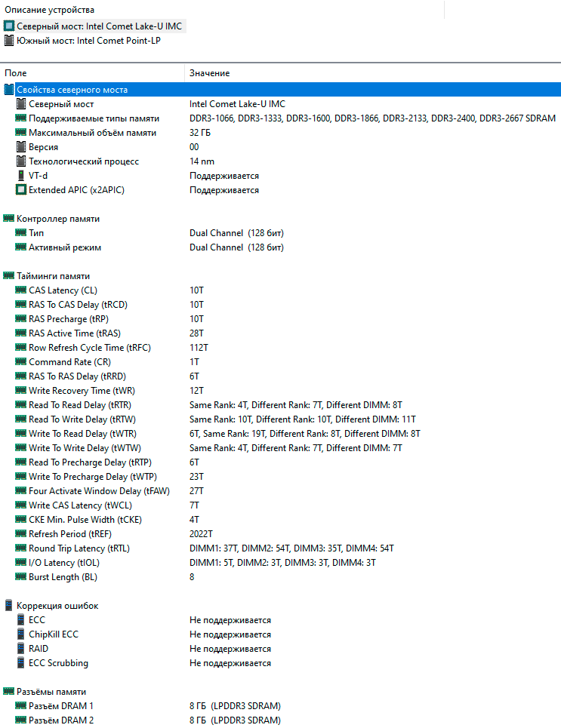Viewport: 561px width, 728px height.
Task: Click the icon beside ECC row
Action: click(x=21, y=620)
